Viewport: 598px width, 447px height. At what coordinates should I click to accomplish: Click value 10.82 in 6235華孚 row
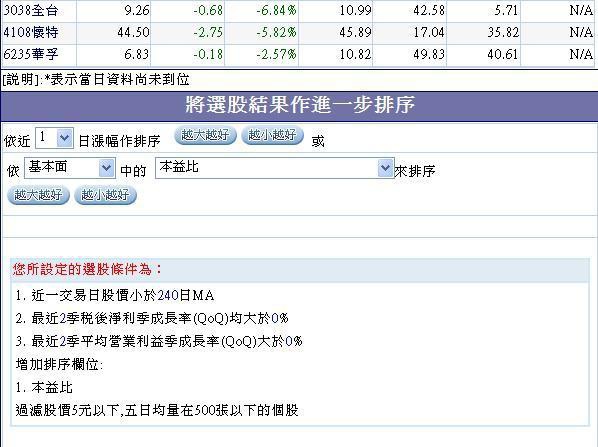pyautogui.click(x=355, y=55)
